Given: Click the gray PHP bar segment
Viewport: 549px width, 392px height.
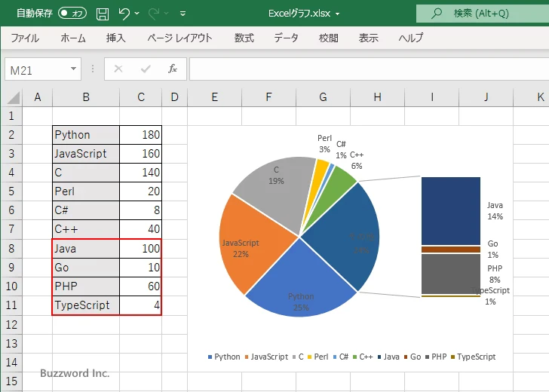Looking at the screenshot, I should (451, 274).
